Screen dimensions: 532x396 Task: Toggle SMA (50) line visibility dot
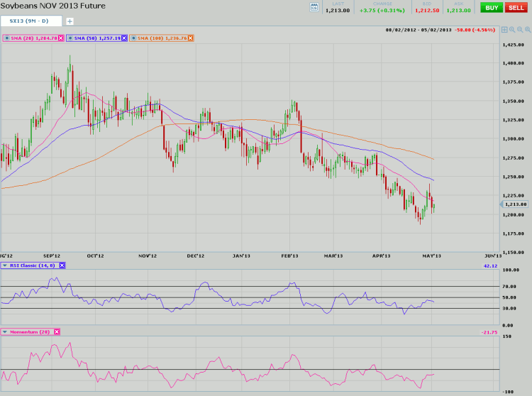point(70,38)
